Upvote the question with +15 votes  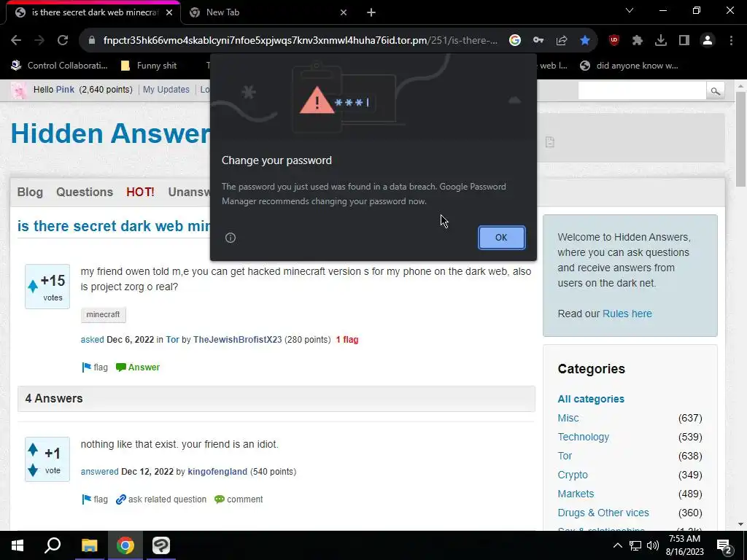pyautogui.click(x=33, y=286)
